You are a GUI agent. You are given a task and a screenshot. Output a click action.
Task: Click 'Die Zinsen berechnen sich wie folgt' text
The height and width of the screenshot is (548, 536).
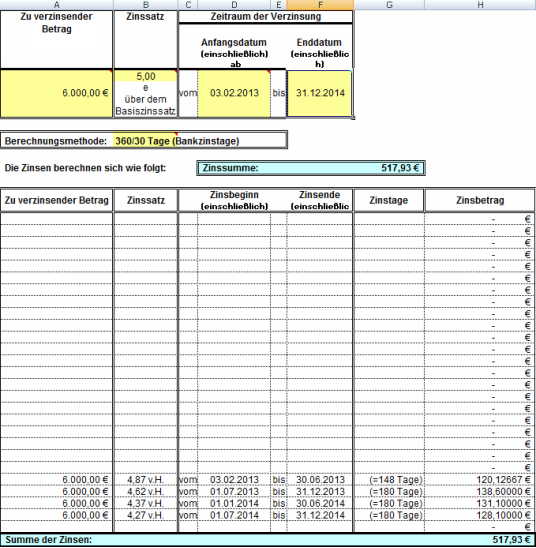85,168
